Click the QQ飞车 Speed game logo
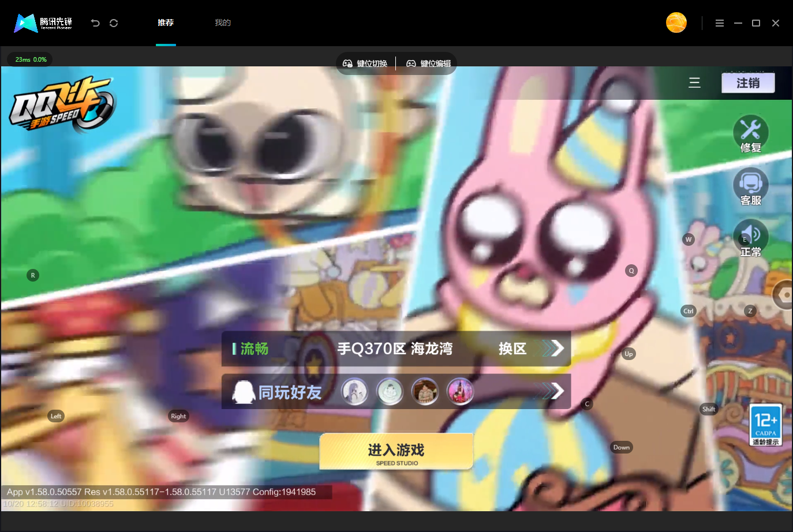793x532 pixels. click(x=62, y=105)
